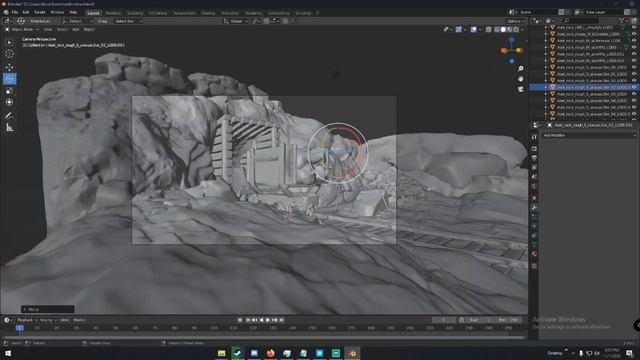Jump to timeline end frame
This screenshot has height=360, width=640.
(x=281, y=320)
